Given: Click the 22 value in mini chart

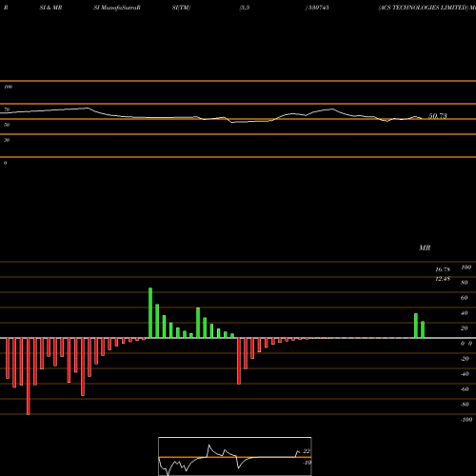Looking at the screenshot, I should pos(307,451).
